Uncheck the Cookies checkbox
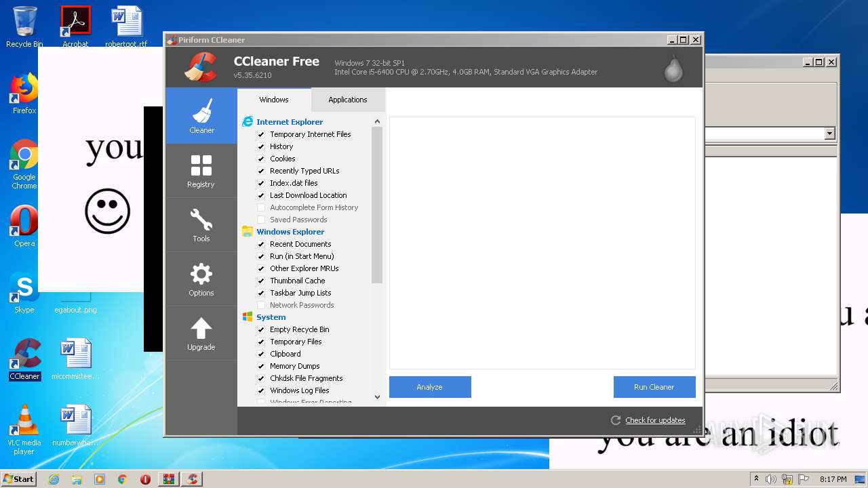Image resolution: width=868 pixels, height=488 pixels. tap(261, 159)
